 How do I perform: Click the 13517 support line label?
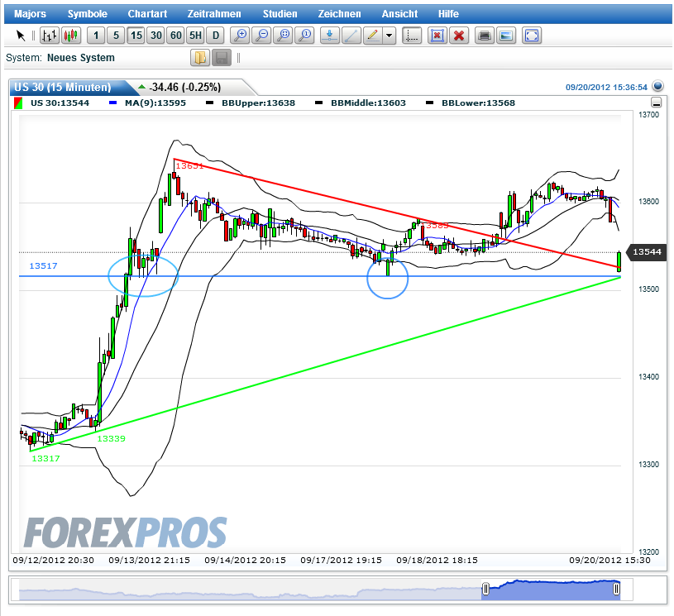(43, 266)
